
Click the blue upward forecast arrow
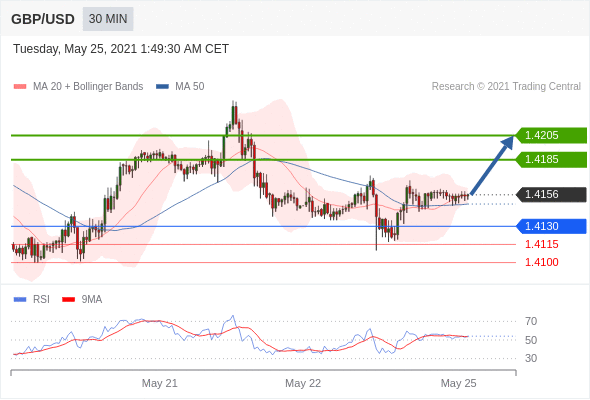click(x=492, y=165)
